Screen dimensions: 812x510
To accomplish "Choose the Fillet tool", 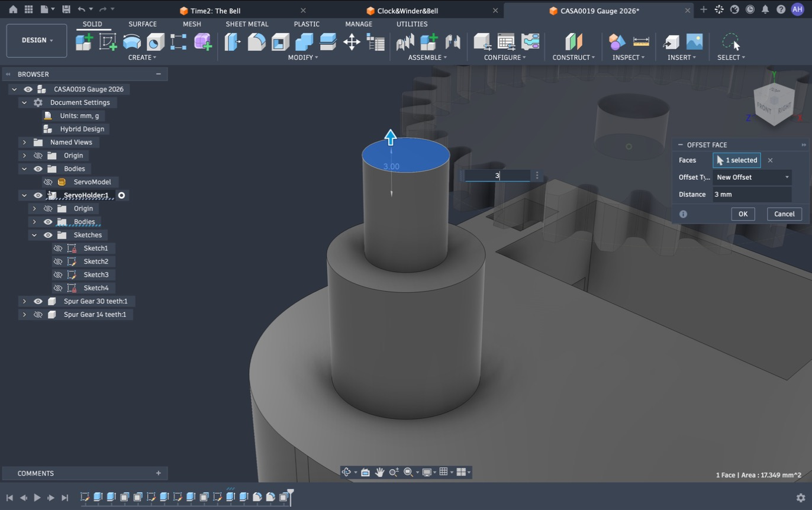I will click(256, 42).
